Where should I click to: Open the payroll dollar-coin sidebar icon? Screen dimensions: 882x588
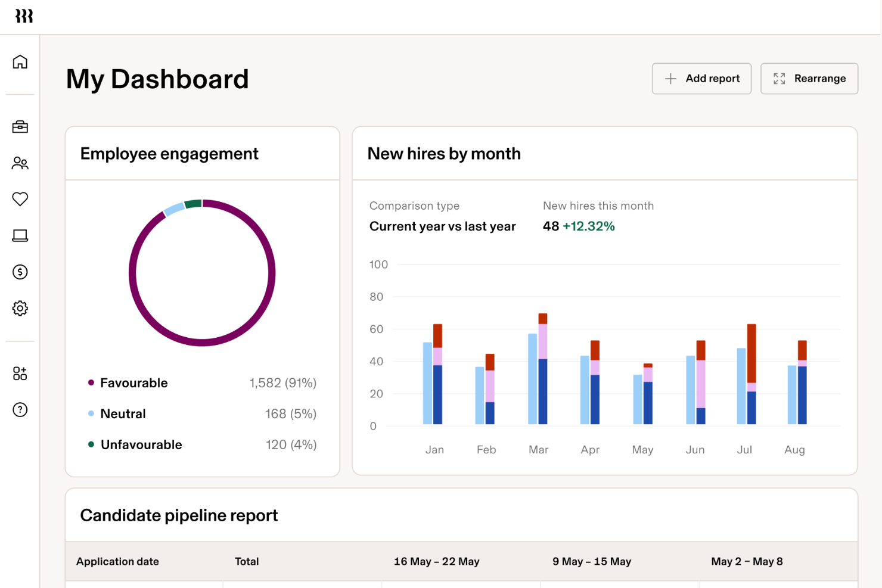coord(20,272)
